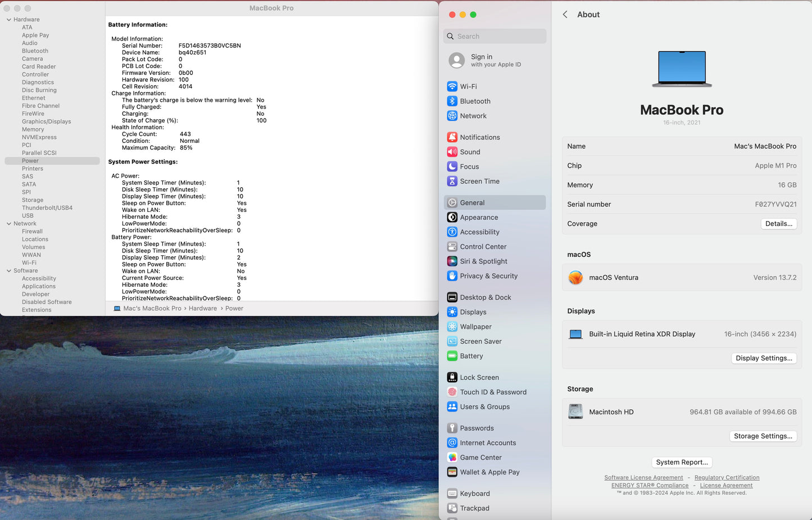Click the Maximum Capacity 85% value

click(x=186, y=148)
